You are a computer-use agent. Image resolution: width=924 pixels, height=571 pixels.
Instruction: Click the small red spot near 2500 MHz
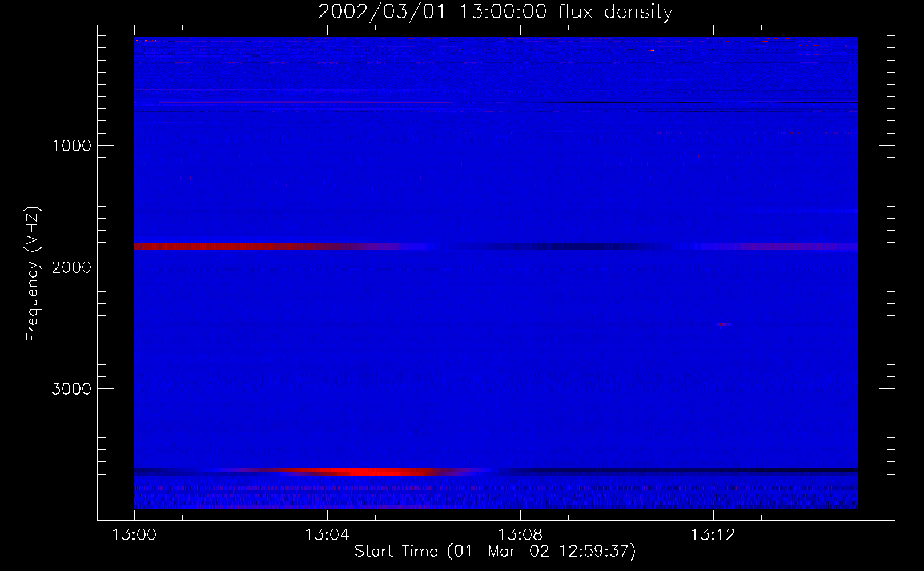[x=724, y=324]
